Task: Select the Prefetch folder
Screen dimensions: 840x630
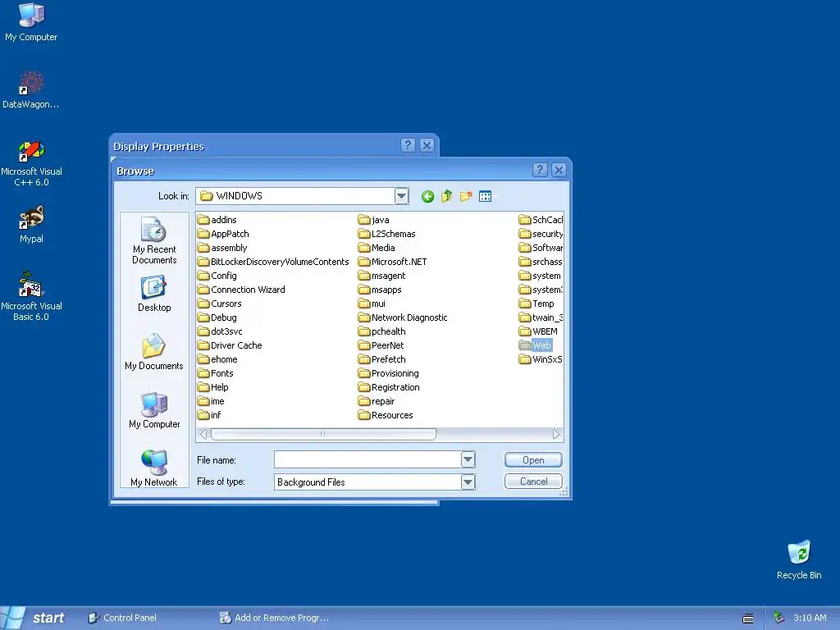Action: pyautogui.click(x=382, y=359)
